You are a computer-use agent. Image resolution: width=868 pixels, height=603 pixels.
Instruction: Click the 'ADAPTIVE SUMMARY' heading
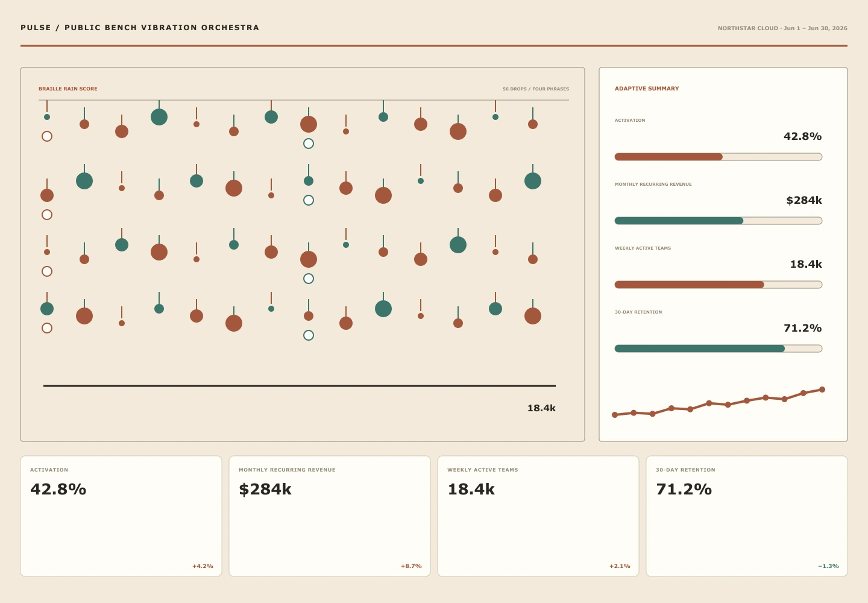coord(647,89)
